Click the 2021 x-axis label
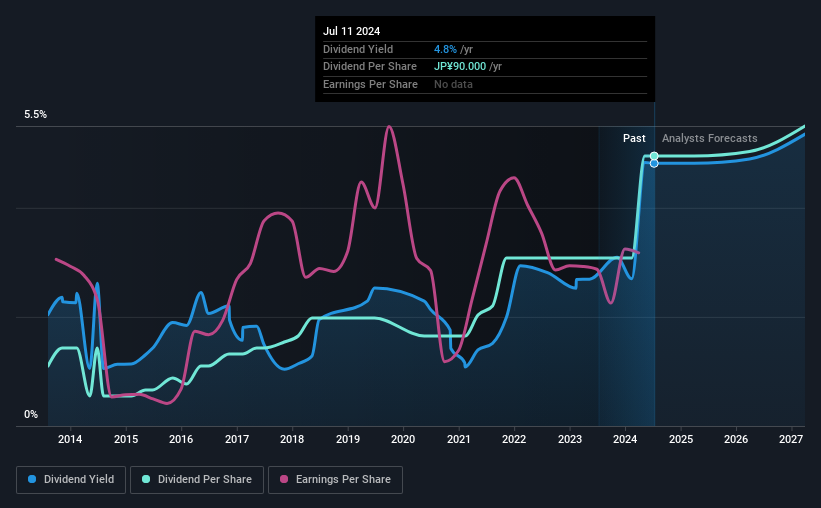The image size is (821, 508). click(459, 439)
